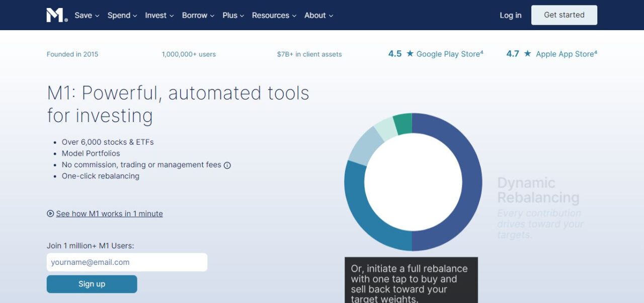Click the star icon next to Google Play Store
This screenshot has width=644, height=303.
(410, 54)
